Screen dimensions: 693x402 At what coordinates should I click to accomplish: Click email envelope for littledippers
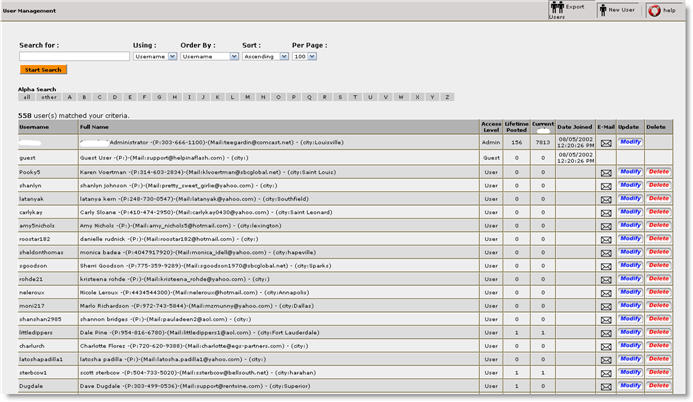click(x=606, y=333)
